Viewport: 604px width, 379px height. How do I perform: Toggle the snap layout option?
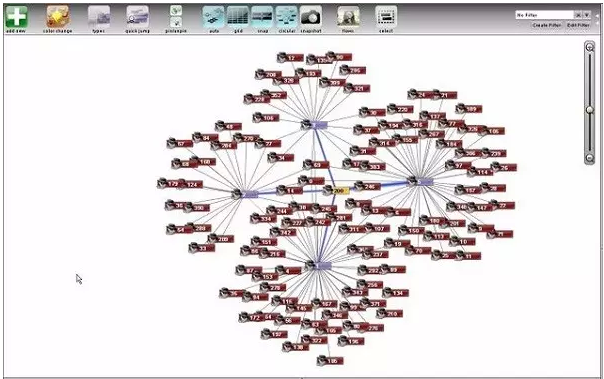[x=262, y=17]
